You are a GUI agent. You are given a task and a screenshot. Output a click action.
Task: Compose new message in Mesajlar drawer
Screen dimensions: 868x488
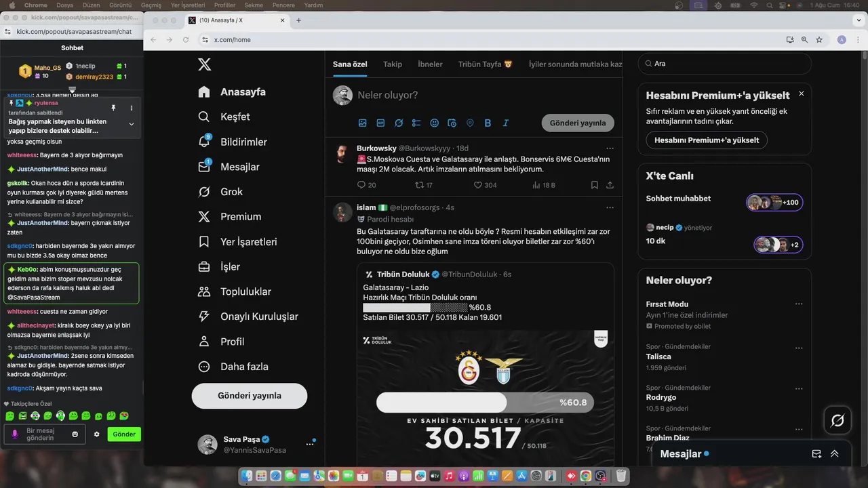[817, 454]
